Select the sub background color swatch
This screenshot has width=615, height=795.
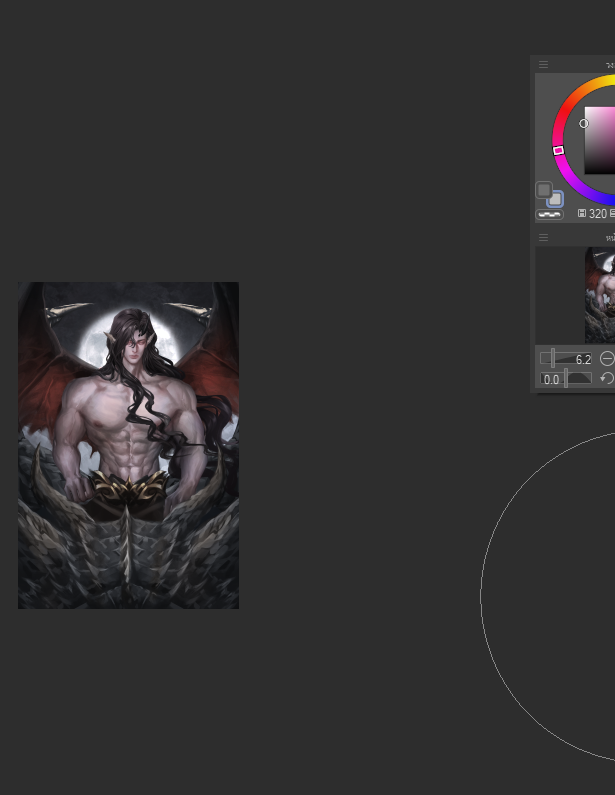pos(556,199)
